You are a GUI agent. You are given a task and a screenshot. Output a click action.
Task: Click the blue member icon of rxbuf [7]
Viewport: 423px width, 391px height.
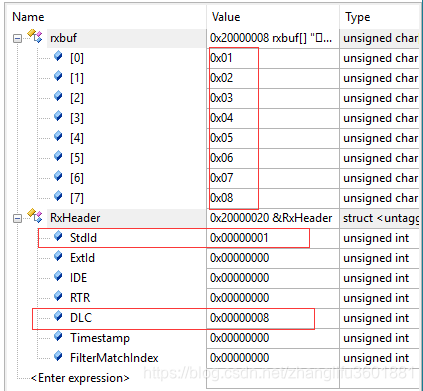coord(58,196)
